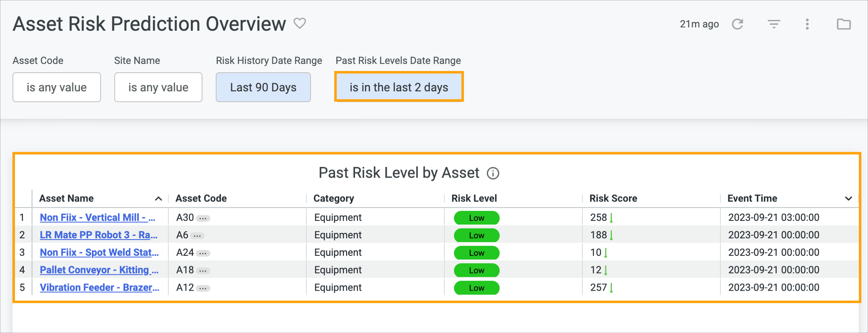Sort table by Risk Score column
868x333 pixels.
click(613, 198)
